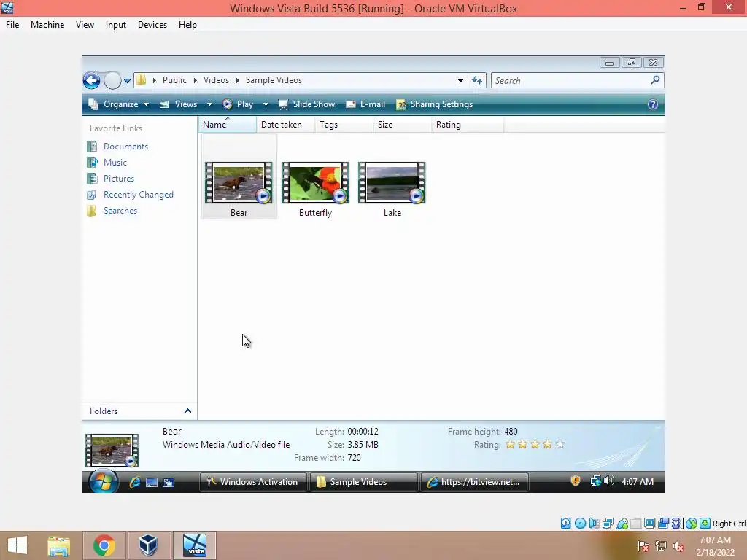Focus the Search input box
This screenshot has width=747, height=560.
(x=570, y=80)
